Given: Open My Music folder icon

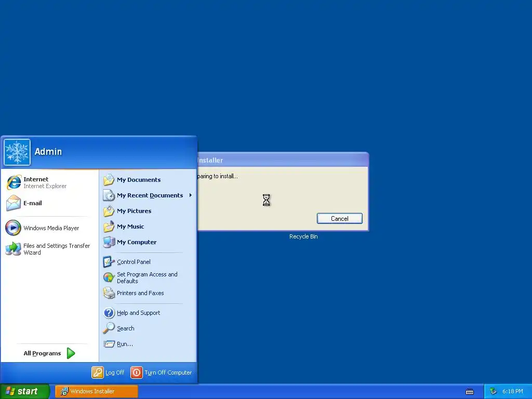Looking at the screenshot, I should [x=109, y=227].
